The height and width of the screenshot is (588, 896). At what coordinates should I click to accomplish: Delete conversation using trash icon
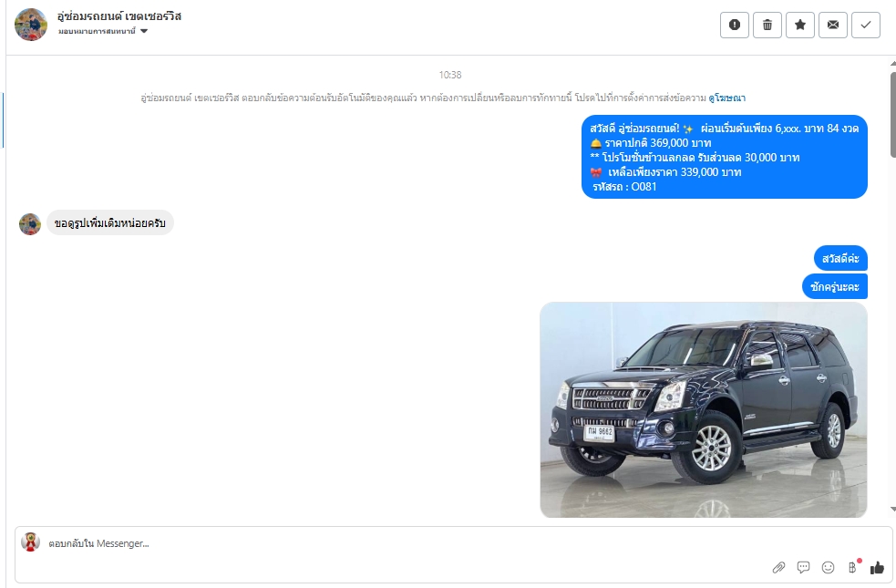[767, 25]
